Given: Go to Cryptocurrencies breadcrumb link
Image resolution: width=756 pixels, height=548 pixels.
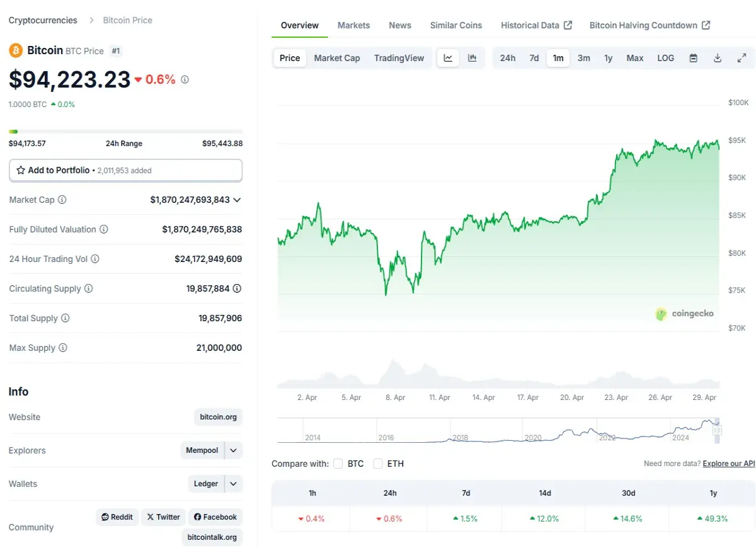Looking at the screenshot, I should pyautogui.click(x=43, y=20).
